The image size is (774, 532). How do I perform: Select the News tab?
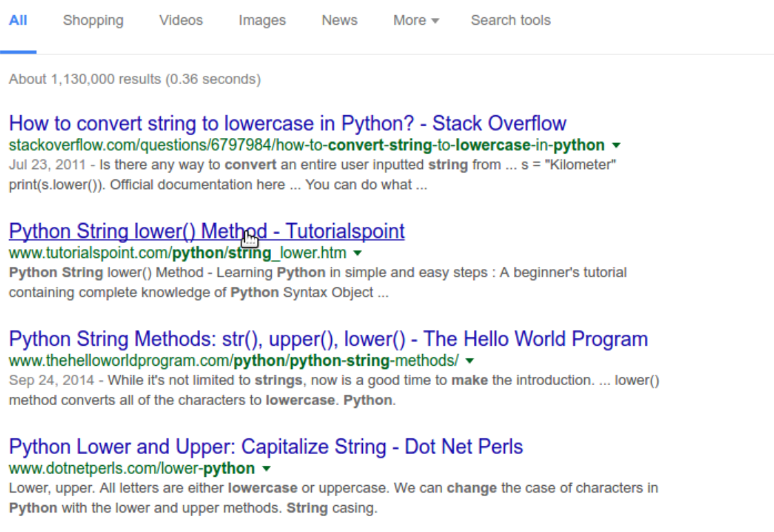[339, 20]
